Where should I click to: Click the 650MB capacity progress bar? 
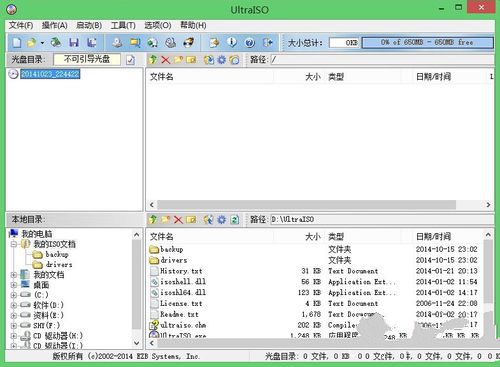tap(427, 42)
